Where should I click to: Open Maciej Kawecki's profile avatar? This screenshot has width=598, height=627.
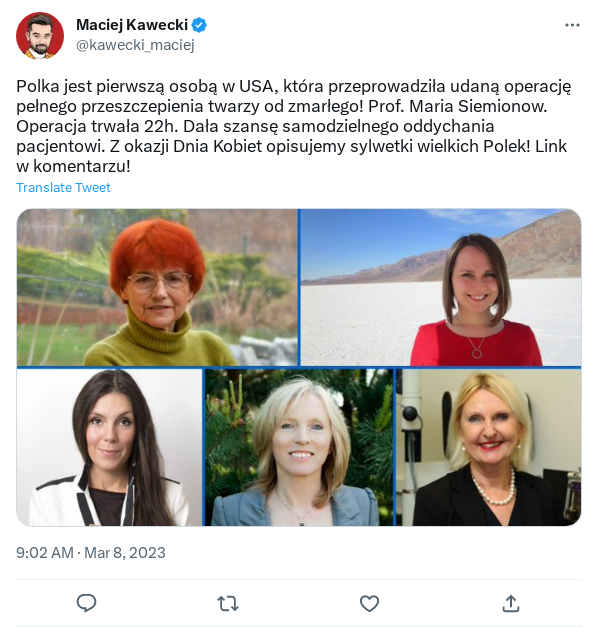click(40, 36)
